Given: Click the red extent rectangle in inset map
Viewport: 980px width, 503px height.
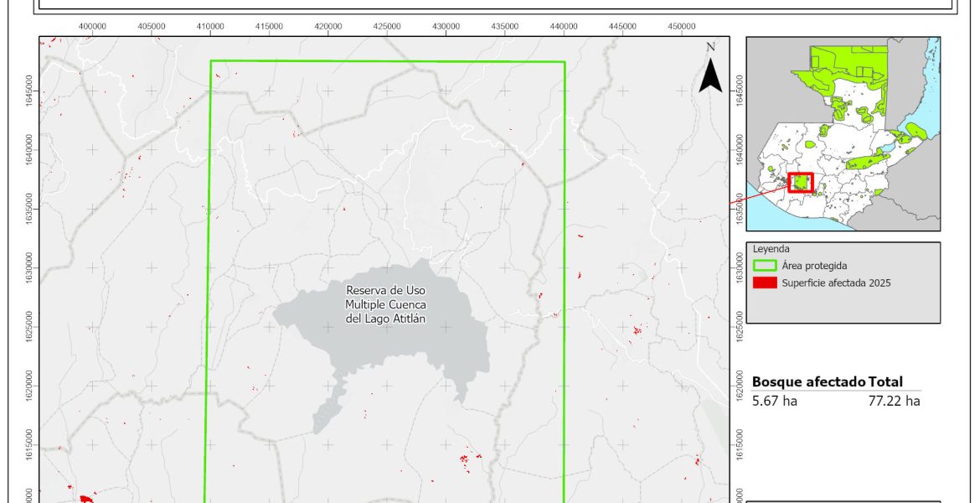Looking at the screenshot, I should click(801, 182).
